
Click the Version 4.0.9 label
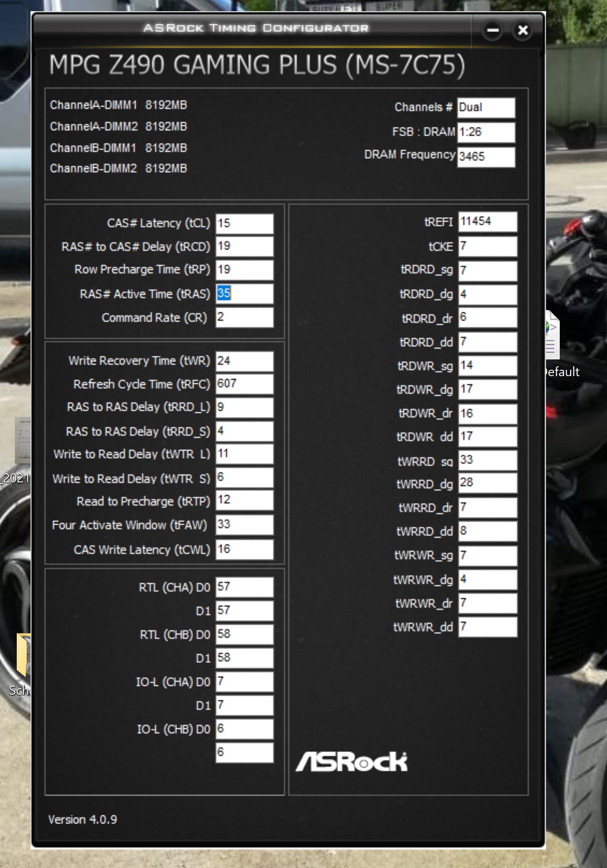(82, 819)
